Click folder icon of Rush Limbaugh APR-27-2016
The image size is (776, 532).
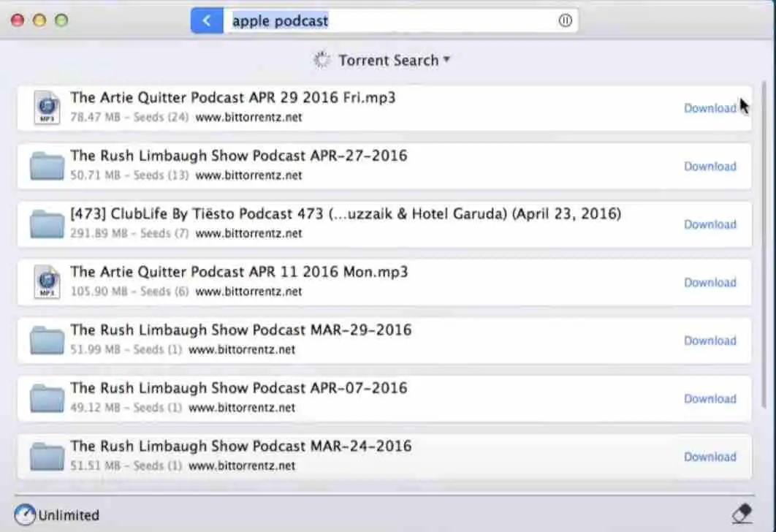click(47, 166)
